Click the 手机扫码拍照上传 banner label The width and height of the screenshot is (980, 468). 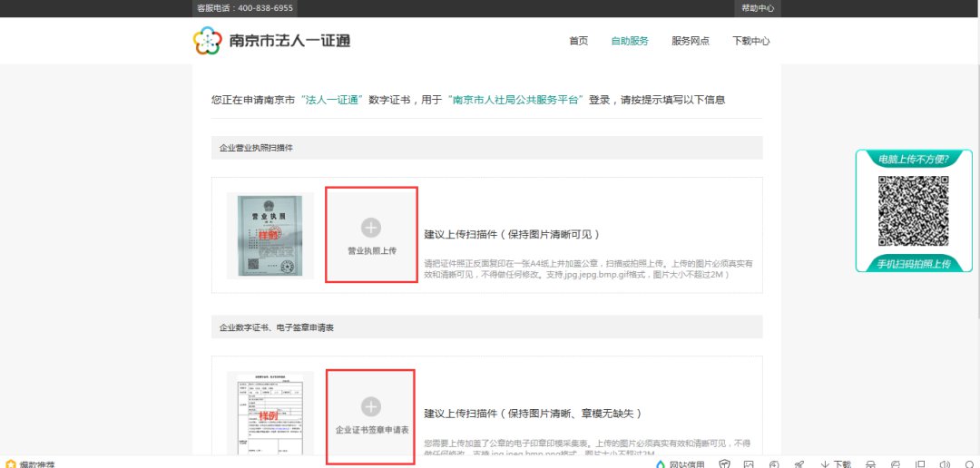[913, 264]
